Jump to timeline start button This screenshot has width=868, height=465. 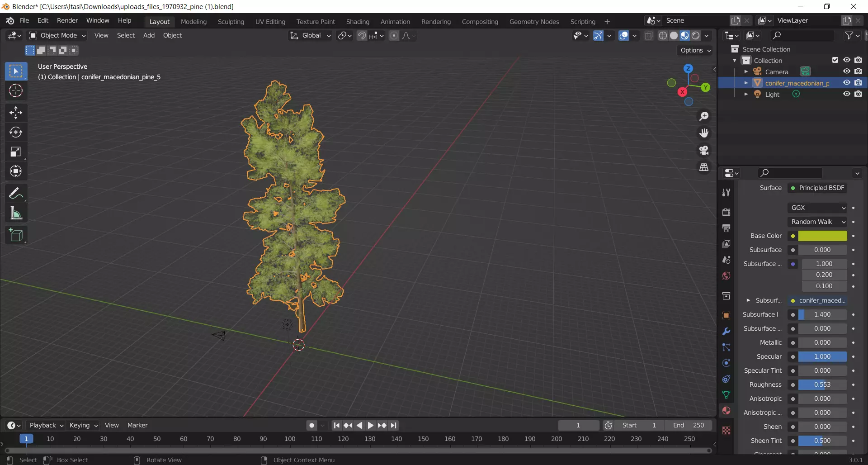(336, 425)
